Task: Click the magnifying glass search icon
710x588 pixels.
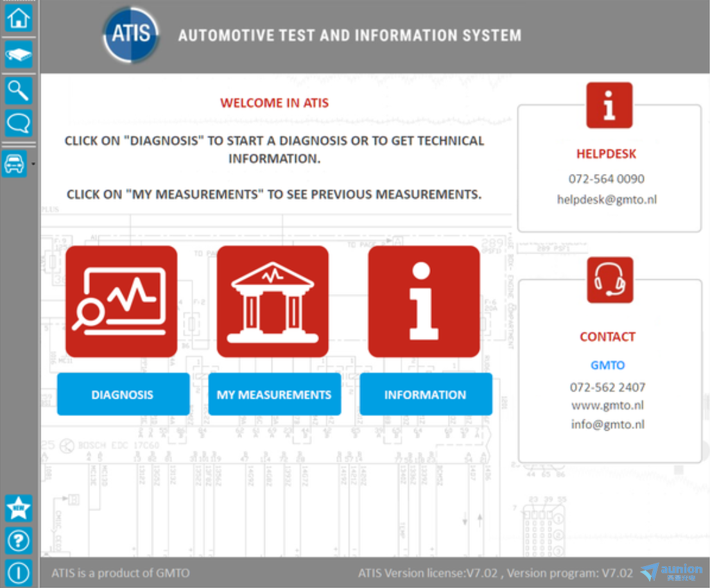Action: point(19,91)
